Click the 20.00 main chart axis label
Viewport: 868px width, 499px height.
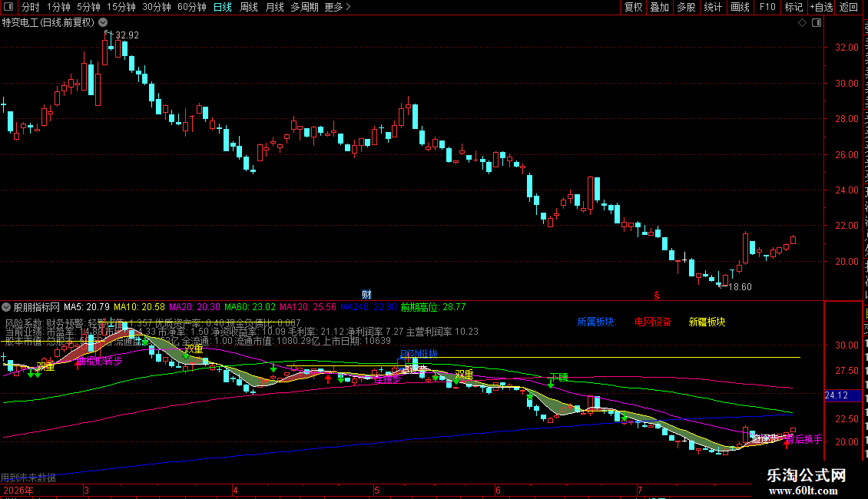point(847,262)
